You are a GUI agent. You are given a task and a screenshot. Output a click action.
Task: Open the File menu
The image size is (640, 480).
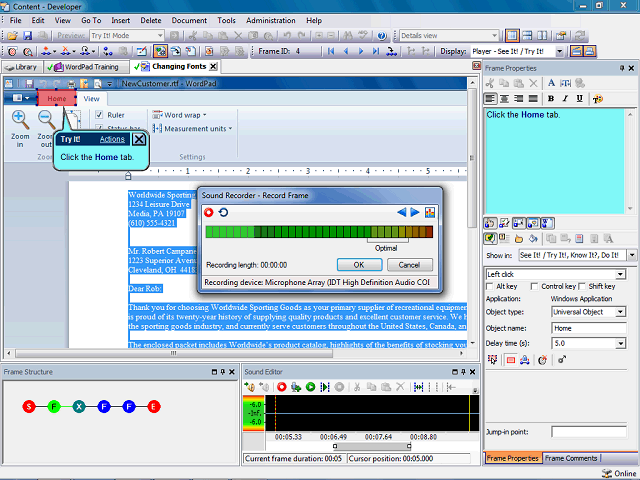tap(16, 20)
